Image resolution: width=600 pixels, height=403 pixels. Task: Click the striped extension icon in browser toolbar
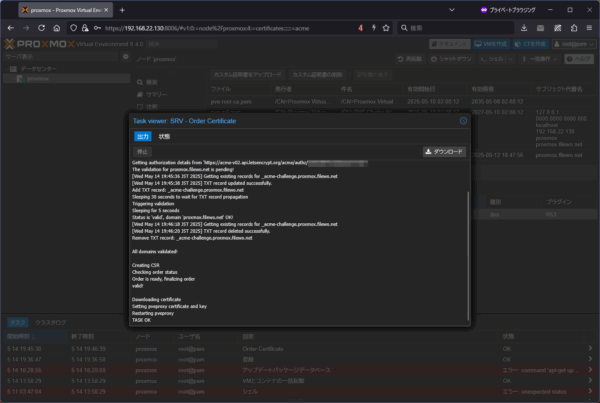click(558, 28)
